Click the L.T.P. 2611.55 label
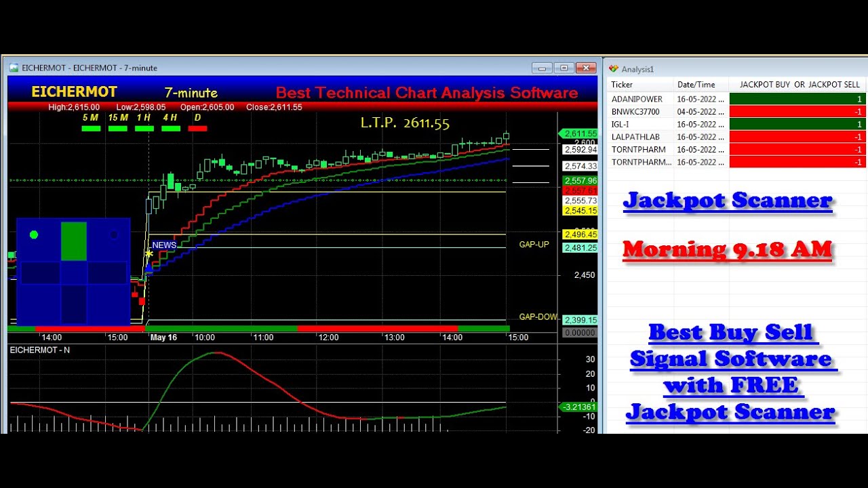Viewport: 868px width, 488px height. [x=405, y=123]
